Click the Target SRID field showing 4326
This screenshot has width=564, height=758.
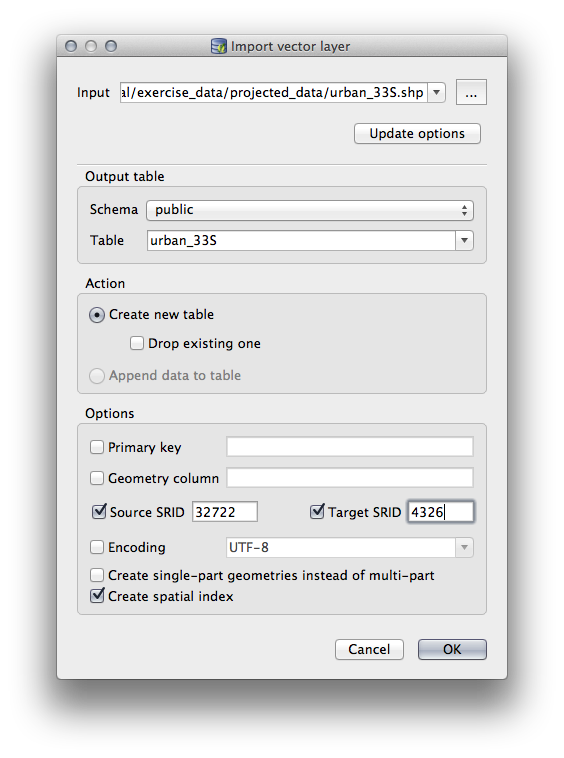click(441, 512)
